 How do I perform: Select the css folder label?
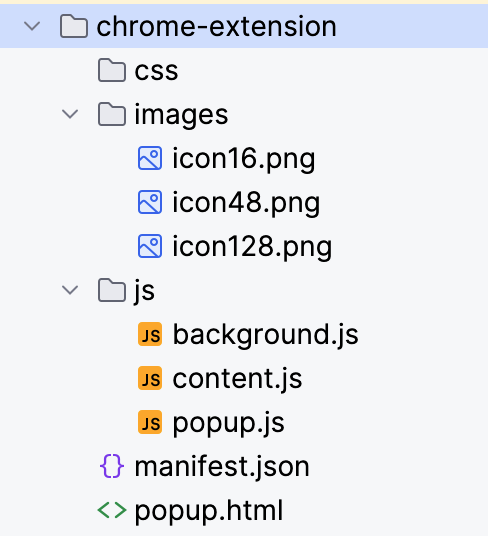(157, 71)
